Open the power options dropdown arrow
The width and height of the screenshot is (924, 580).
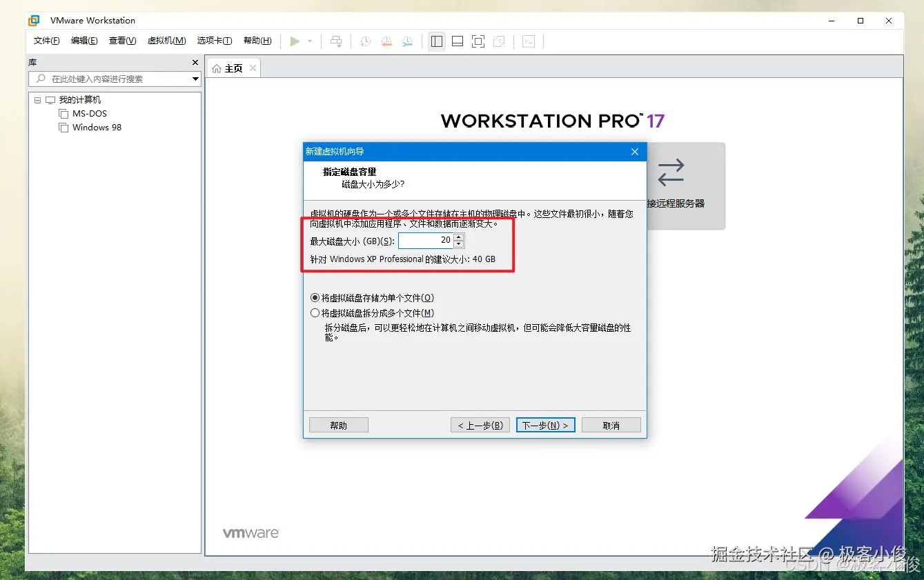coord(310,41)
